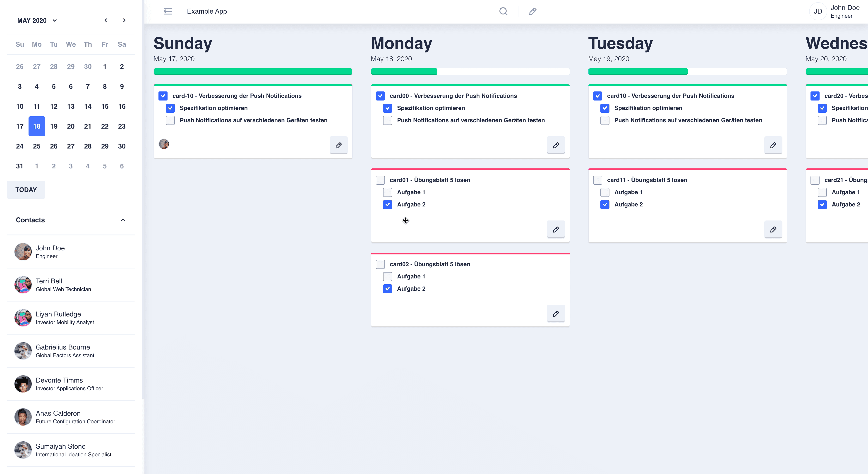Image resolution: width=868 pixels, height=474 pixels.
Task: Open the search icon in top bar
Action: (x=503, y=12)
